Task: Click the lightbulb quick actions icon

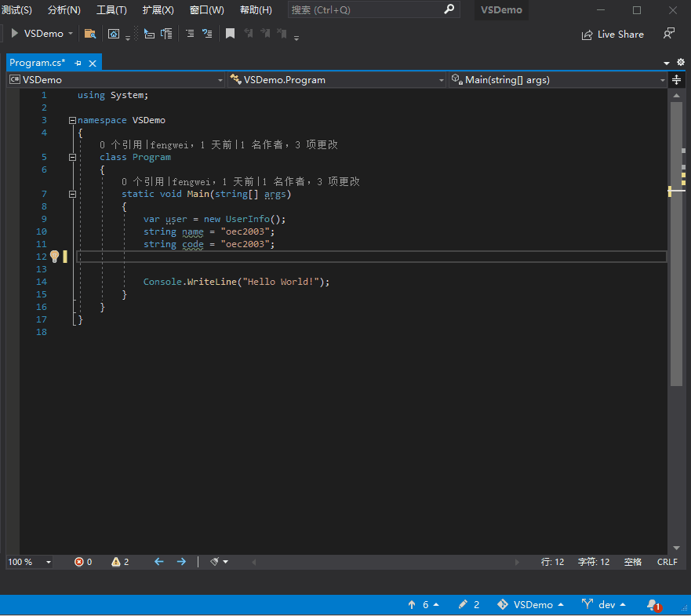Action: (54, 257)
